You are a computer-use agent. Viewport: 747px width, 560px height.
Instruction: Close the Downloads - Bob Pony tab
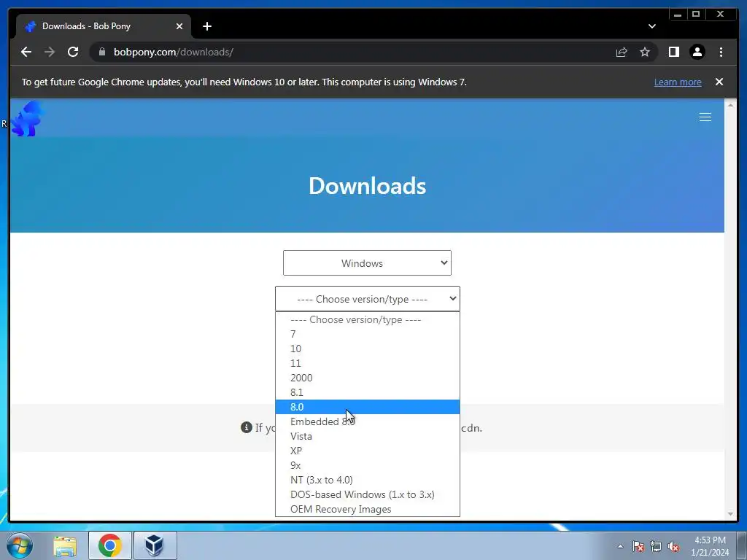tap(179, 26)
